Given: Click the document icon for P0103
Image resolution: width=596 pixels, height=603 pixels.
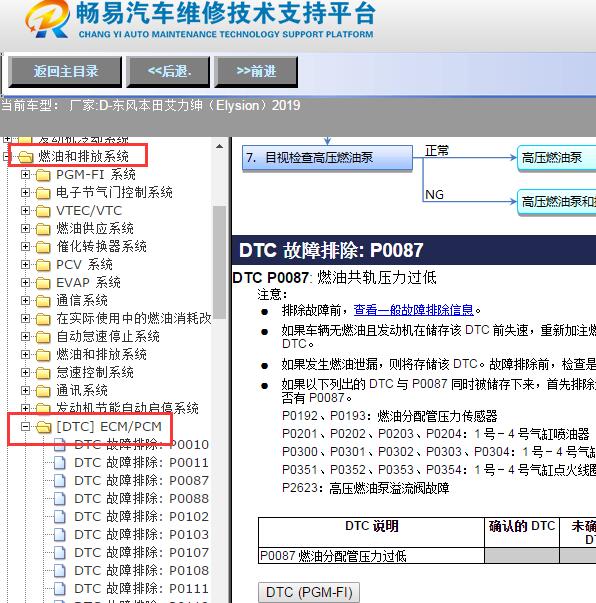Looking at the screenshot, I should point(60,535).
